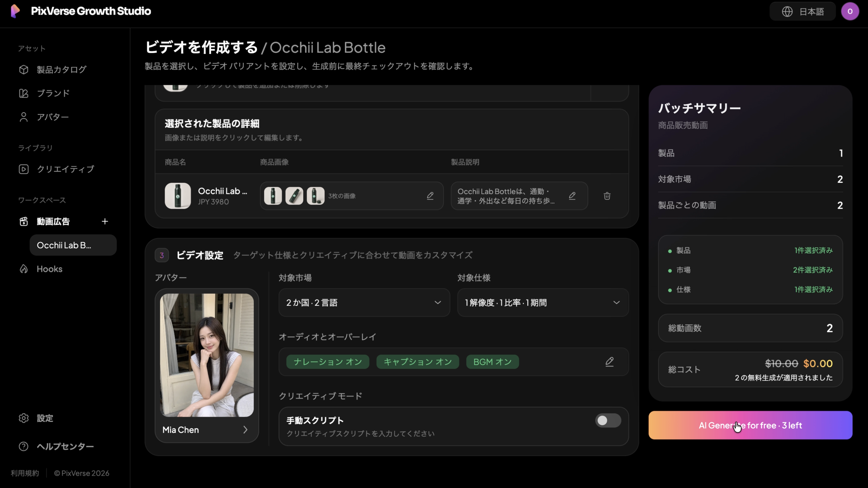Click the third product image thumbnail
Viewport: 868px width, 488px height.
pyautogui.click(x=316, y=196)
